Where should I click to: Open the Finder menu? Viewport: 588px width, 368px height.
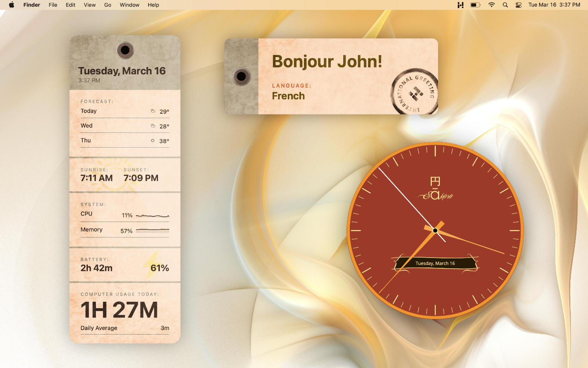[x=32, y=5]
